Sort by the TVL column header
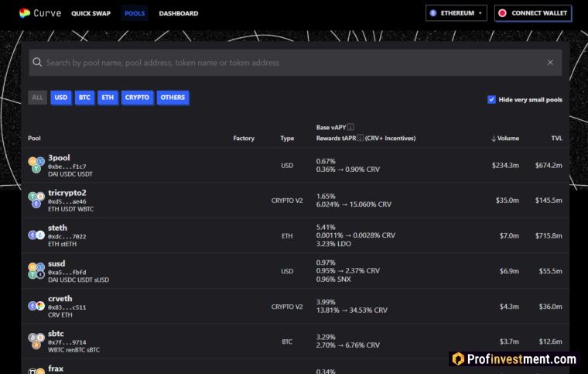The width and height of the screenshot is (588, 374). [556, 139]
